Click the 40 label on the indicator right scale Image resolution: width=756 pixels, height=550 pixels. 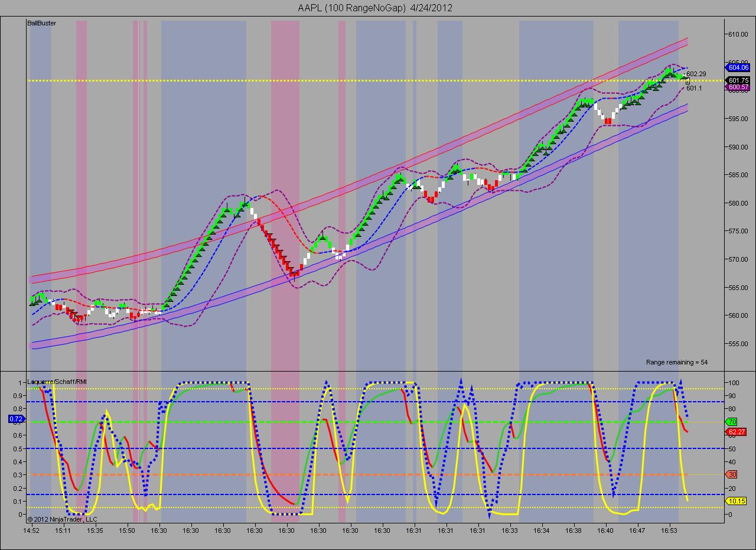click(x=733, y=461)
